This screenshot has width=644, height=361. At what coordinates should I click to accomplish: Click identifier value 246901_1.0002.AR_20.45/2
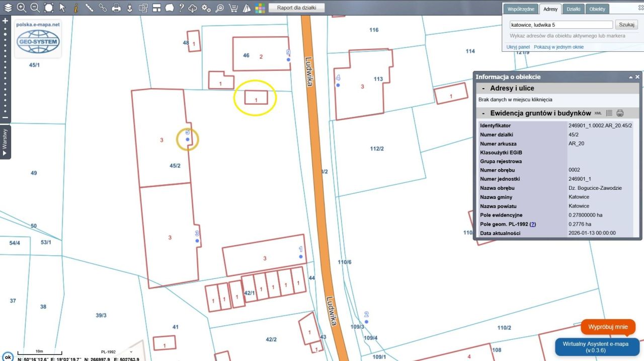[600, 125]
